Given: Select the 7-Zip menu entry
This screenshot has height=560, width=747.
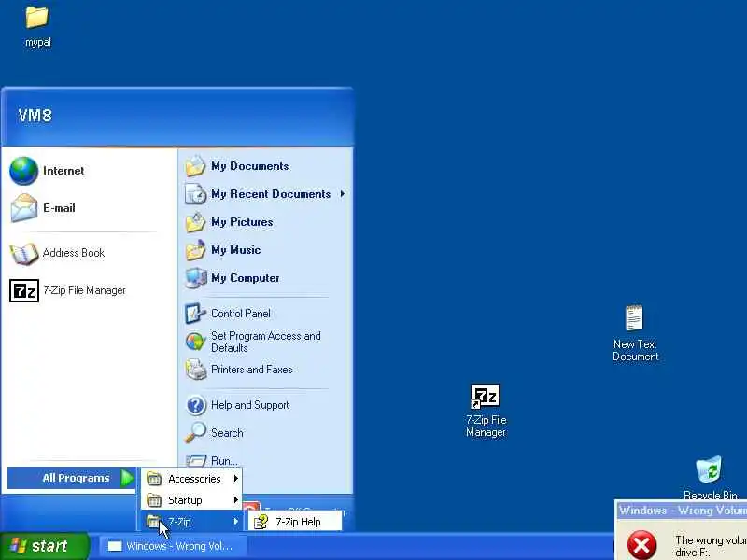Looking at the screenshot, I should coord(192,522).
